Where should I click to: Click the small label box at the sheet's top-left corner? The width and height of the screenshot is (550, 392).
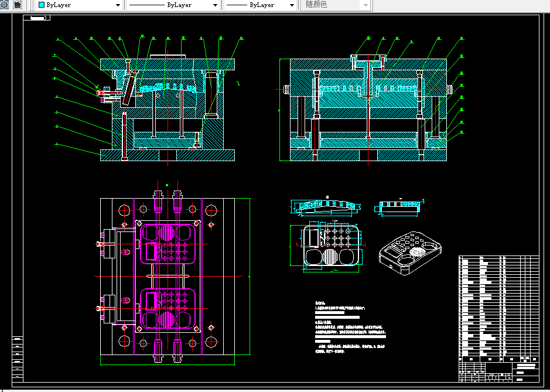[37, 18]
